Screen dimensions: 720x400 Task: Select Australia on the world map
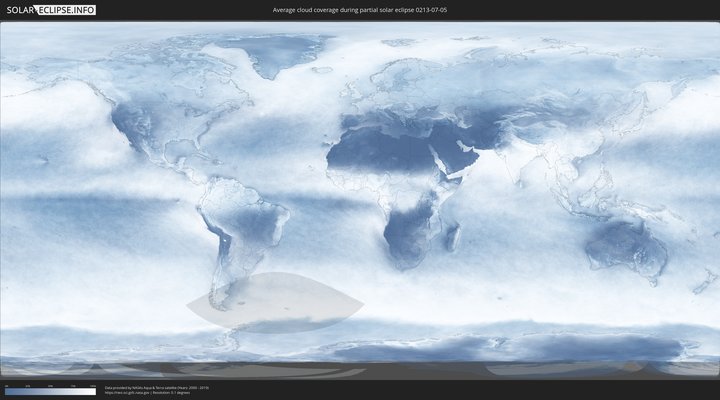coord(625,247)
